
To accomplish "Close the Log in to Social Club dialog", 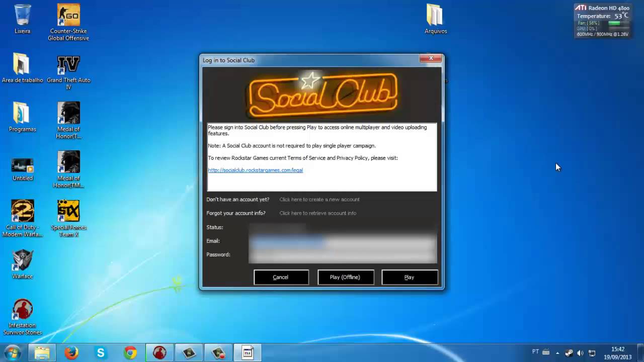I will pyautogui.click(x=431, y=58).
